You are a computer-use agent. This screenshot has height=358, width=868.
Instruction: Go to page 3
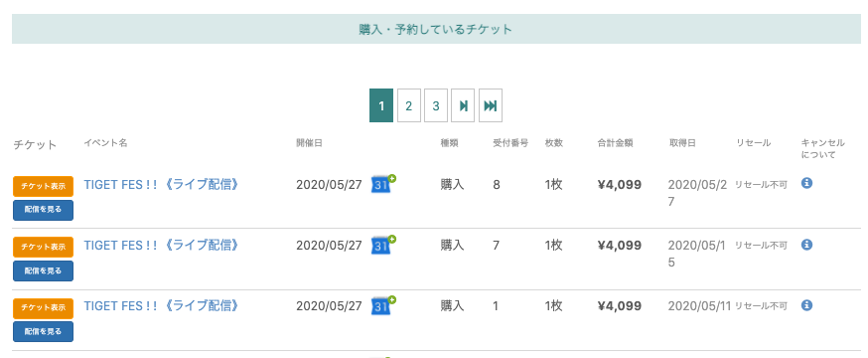[x=436, y=105]
